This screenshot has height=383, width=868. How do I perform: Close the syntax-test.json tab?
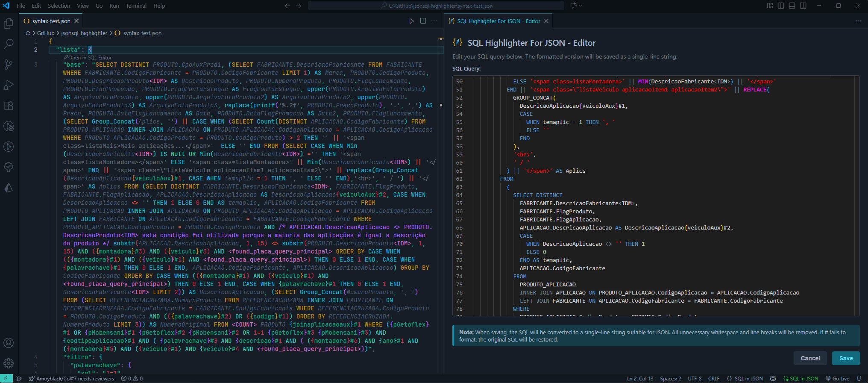pos(76,21)
